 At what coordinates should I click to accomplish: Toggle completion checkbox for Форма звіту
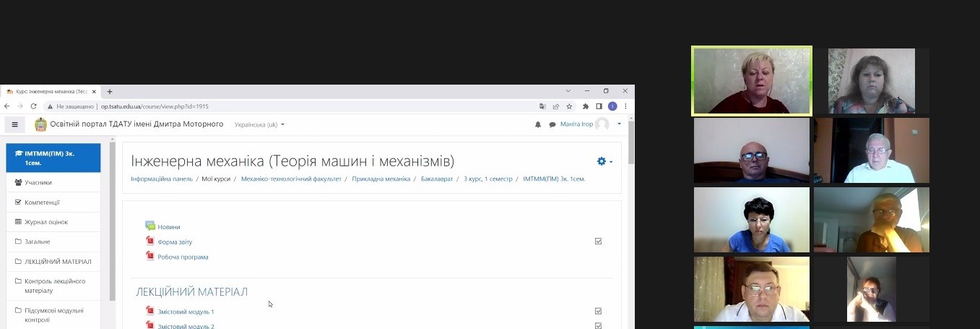598,242
